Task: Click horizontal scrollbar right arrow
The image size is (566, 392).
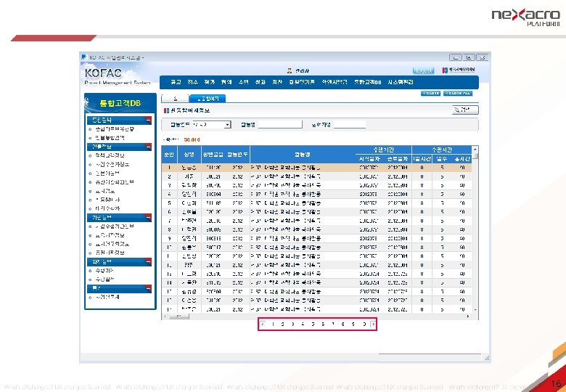Action: [468, 317]
